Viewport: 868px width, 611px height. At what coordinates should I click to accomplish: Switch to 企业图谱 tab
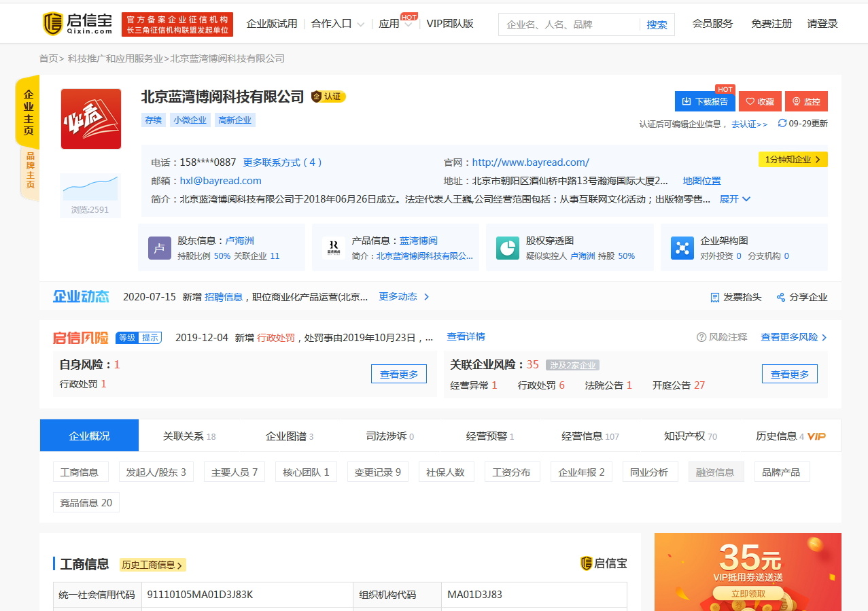[x=290, y=436]
